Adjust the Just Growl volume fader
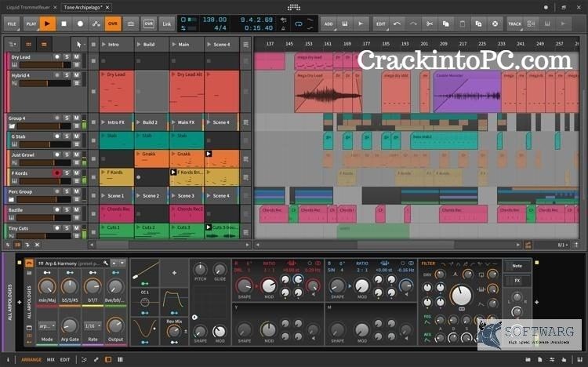The height and width of the screenshot is (367, 588). tap(45, 163)
